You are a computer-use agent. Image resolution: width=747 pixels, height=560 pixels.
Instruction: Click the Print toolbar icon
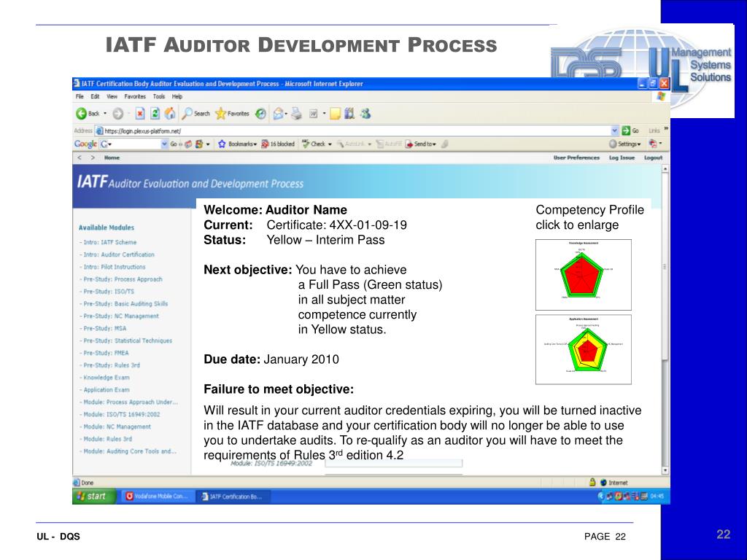pyautogui.click(x=296, y=113)
